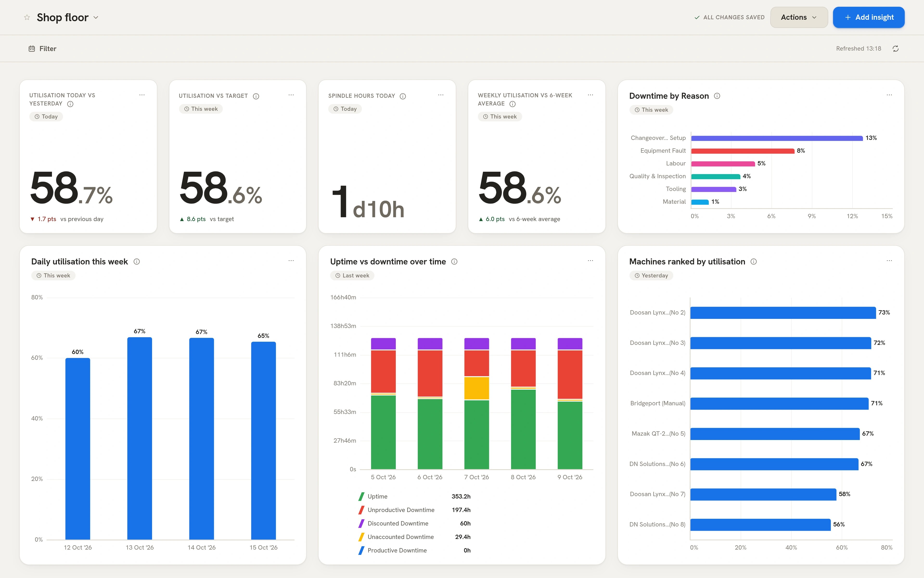The height and width of the screenshot is (578, 924).
Task: Click the Changeover Setup purple bar
Action: coord(777,138)
